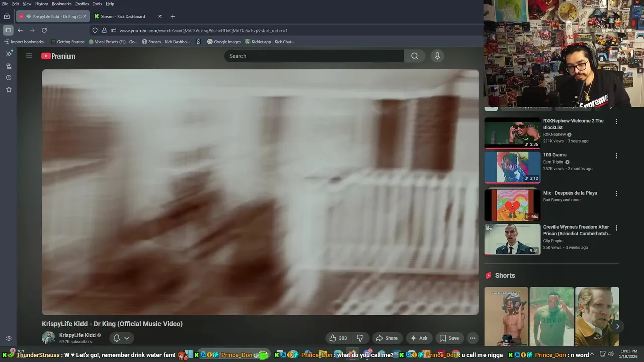
Task: Click KrispyLife Kidd channel avatar
Action: [48, 338]
